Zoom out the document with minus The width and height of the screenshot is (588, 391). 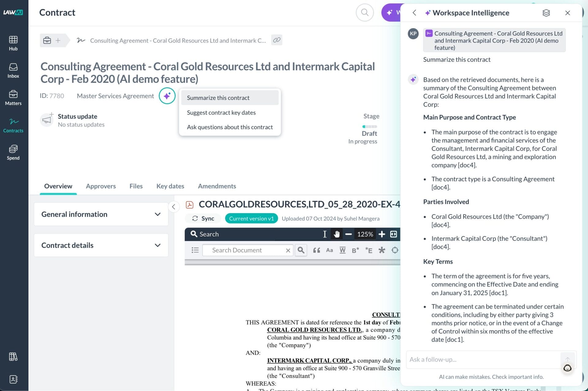(348, 234)
